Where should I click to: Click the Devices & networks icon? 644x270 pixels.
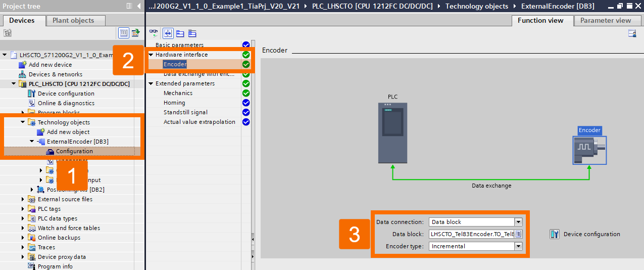point(23,74)
